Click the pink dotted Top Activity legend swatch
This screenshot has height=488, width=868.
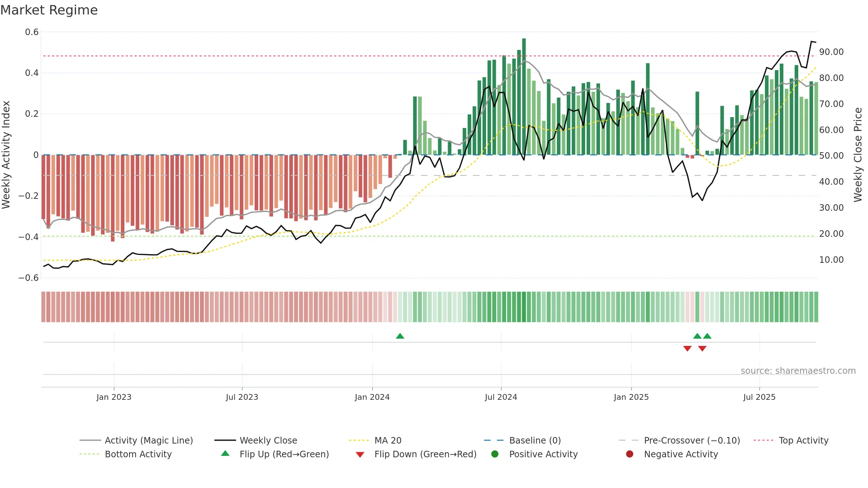point(763,440)
